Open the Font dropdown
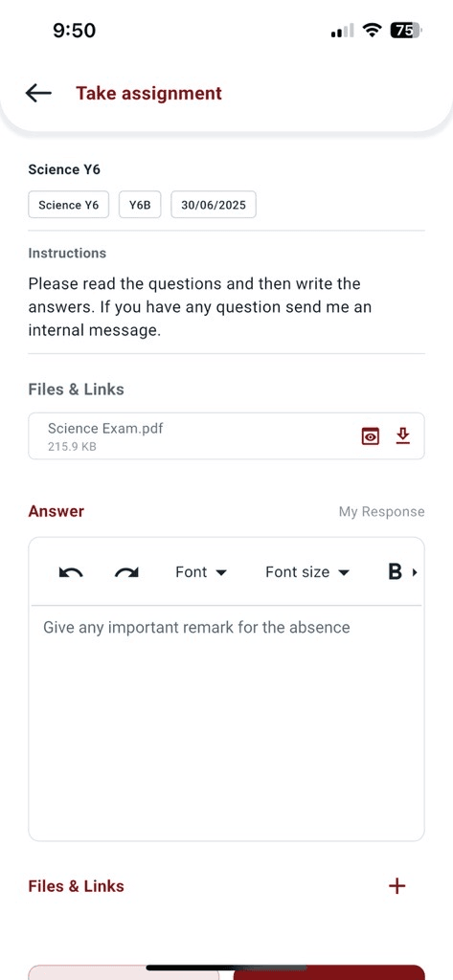The height and width of the screenshot is (980, 453). click(201, 572)
